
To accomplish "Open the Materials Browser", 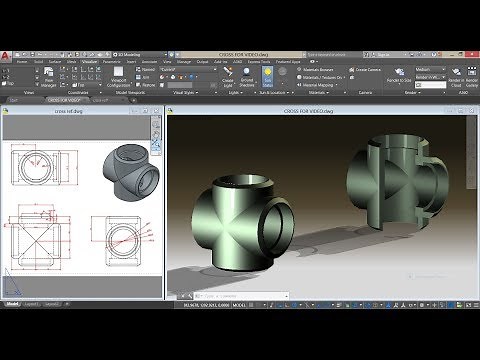I will coord(315,70).
